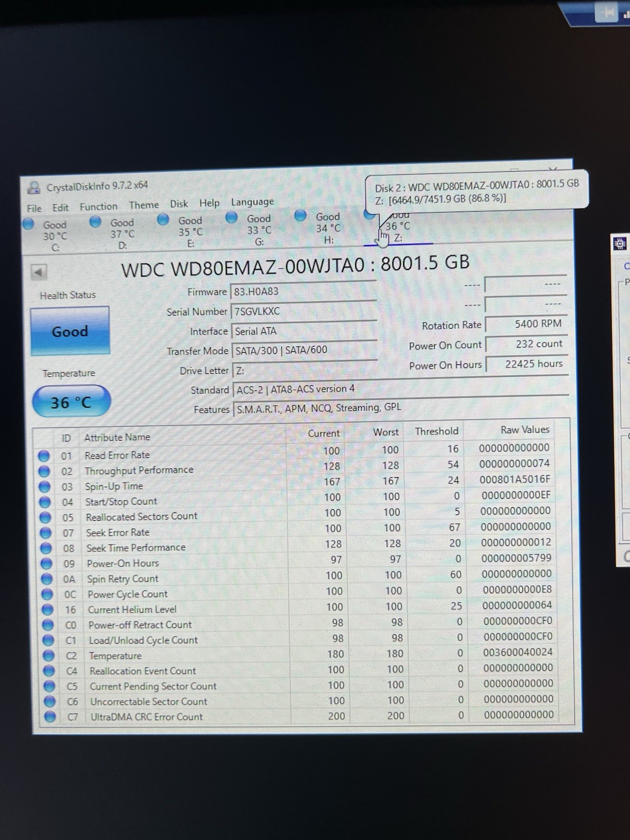Click the 36 °C temperature button
This screenshot has width=630, height=840.
[x=71, y=402]
